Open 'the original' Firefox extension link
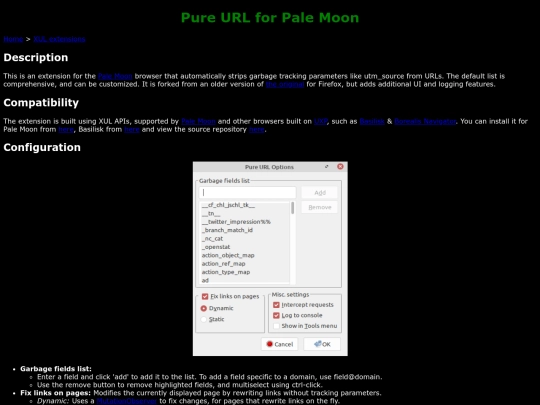540x405 pixels. tap(285, 84)
